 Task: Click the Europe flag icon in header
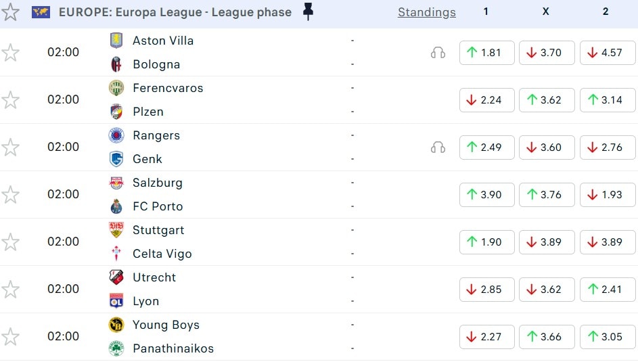[41, 12]
